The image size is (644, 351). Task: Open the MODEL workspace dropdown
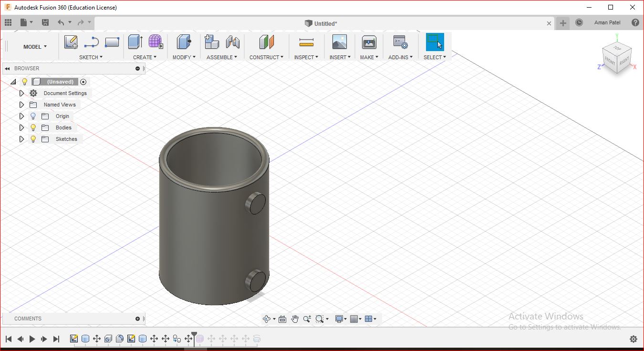tap(35, 47)
